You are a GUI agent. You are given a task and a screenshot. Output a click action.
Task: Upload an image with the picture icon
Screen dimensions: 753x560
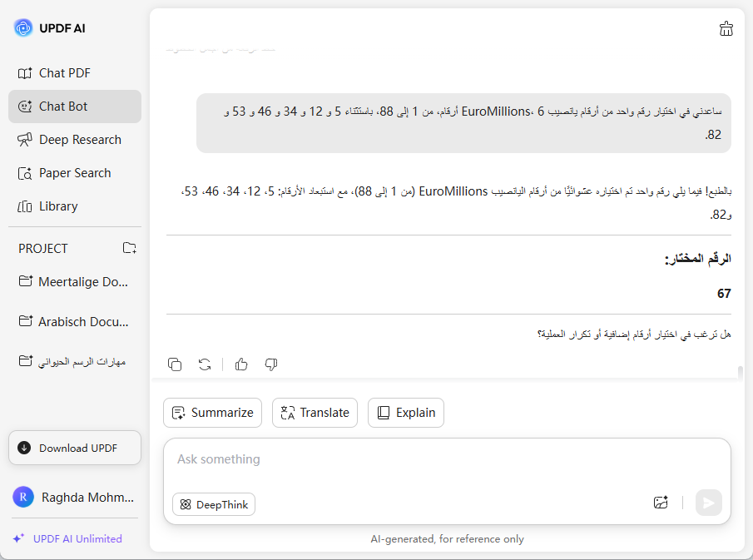coord(661,503)
